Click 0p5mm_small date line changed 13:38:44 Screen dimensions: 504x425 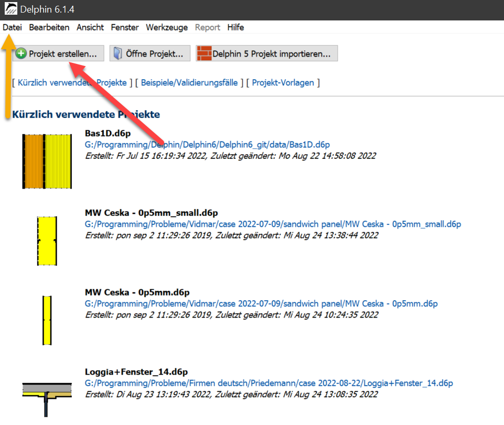(x=231, y=235)
